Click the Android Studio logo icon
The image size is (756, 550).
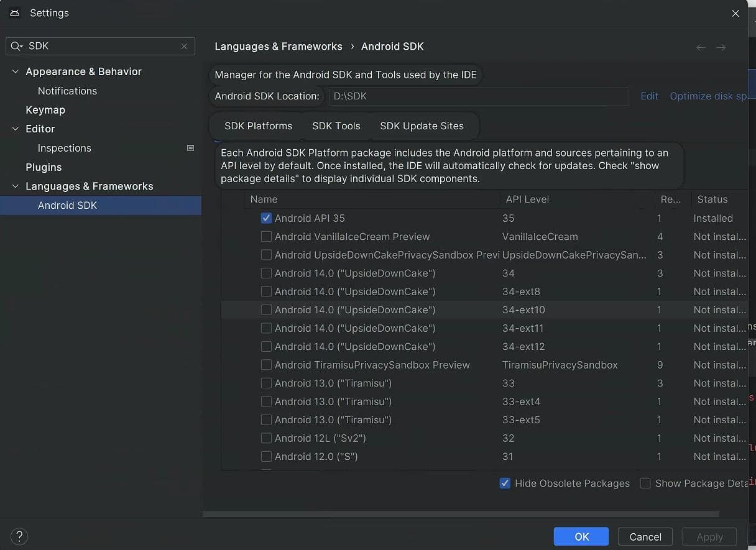[x=15, y=12]
